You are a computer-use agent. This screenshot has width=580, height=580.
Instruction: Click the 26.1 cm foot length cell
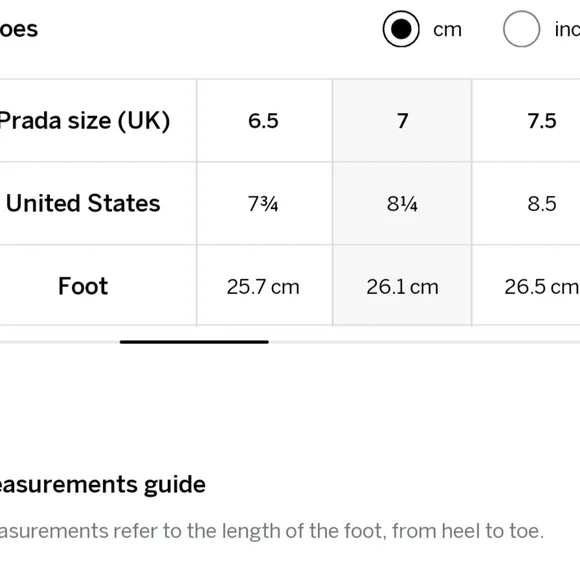402,286
